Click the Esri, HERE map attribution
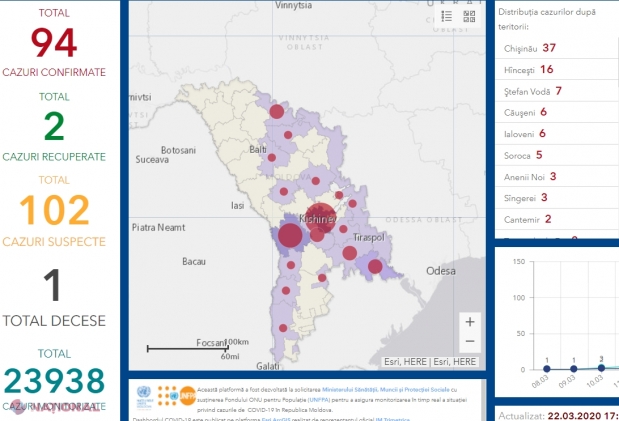 coord(430,362)
